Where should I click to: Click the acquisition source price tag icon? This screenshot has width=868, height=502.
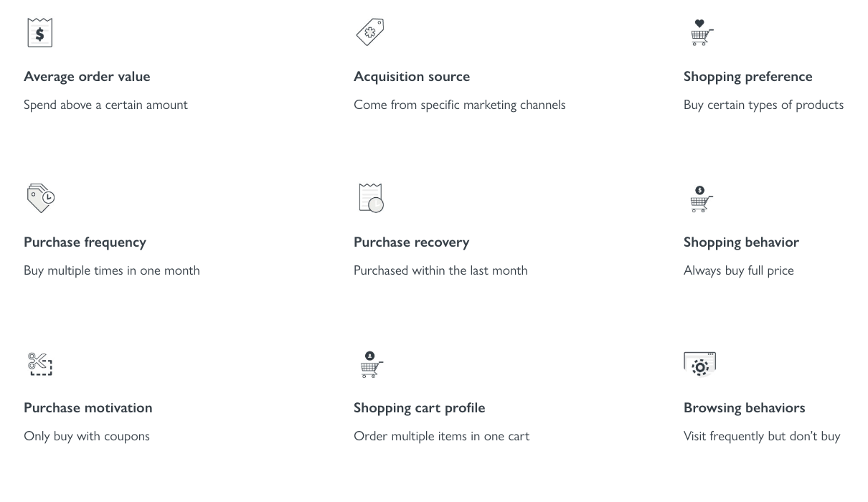pyautogui.click(x=370, y=32)
